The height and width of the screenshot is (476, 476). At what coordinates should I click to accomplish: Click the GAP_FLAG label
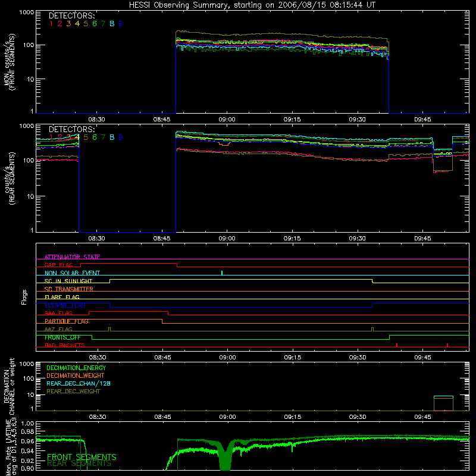point(58,265)
